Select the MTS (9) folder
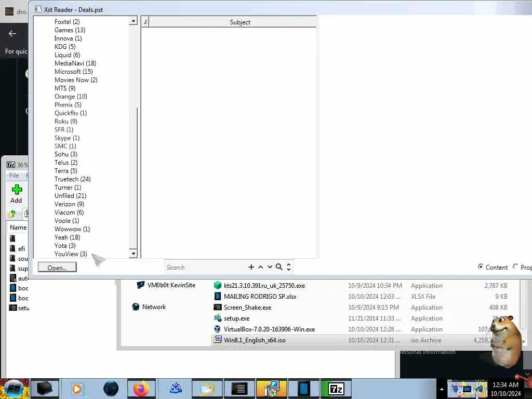The width and height of the screenshot is (532, 399). [65, 88]
